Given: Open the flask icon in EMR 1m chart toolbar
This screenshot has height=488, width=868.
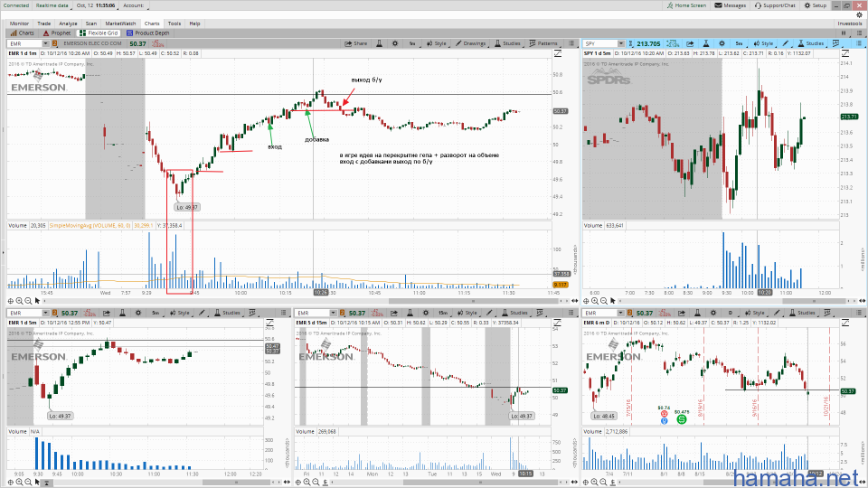Looking at the screenshot, I should click(379, 43).
